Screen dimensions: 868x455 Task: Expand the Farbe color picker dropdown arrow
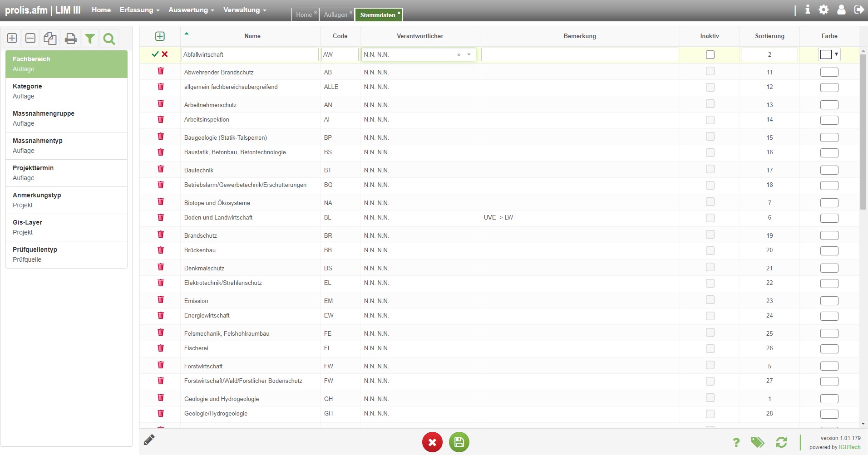[x=836, y=54]
